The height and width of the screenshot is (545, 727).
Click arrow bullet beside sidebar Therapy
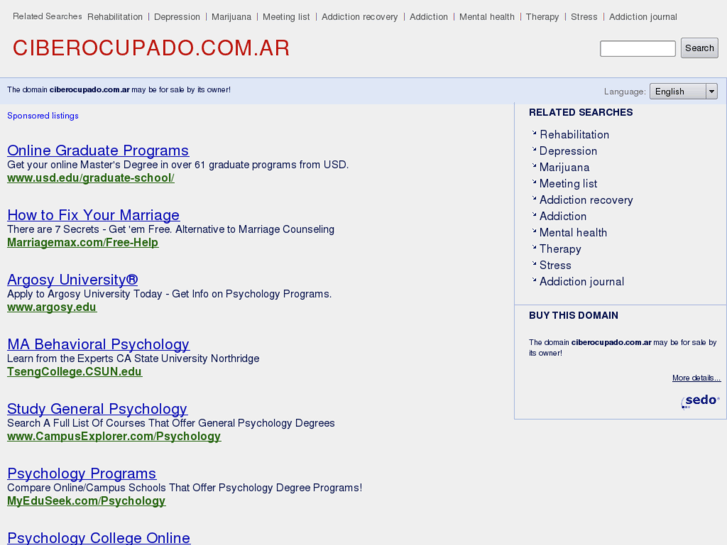pyautogui.click(x=534, y=247)
